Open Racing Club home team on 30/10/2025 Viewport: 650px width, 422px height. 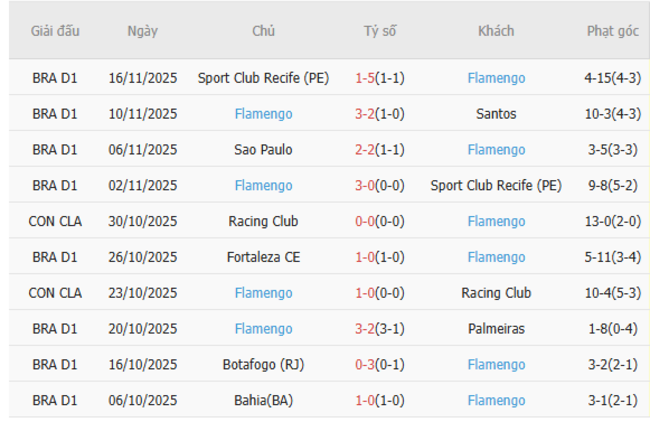point(263,222)
